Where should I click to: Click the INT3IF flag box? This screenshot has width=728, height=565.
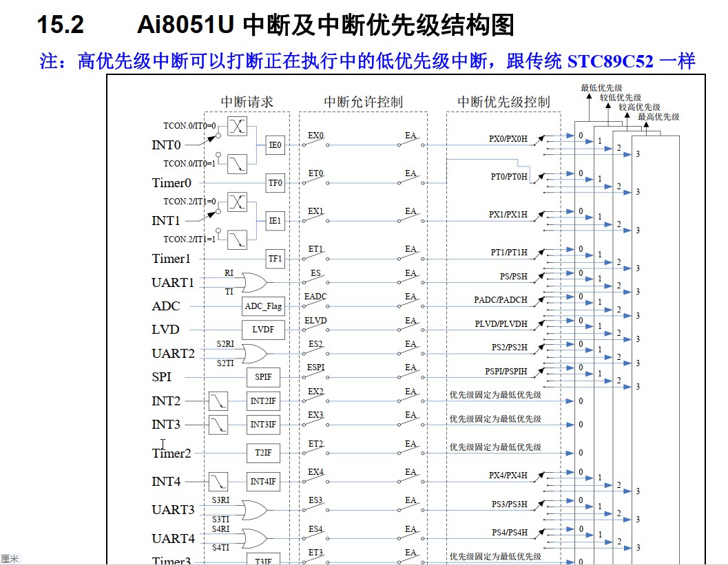[263, 425]
